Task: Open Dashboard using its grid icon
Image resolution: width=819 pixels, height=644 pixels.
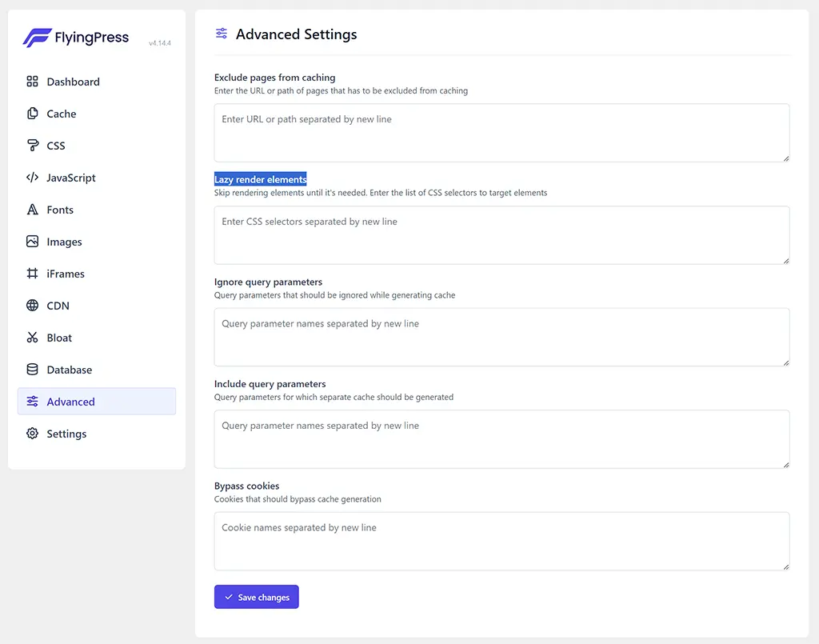Action: (32, 82)
